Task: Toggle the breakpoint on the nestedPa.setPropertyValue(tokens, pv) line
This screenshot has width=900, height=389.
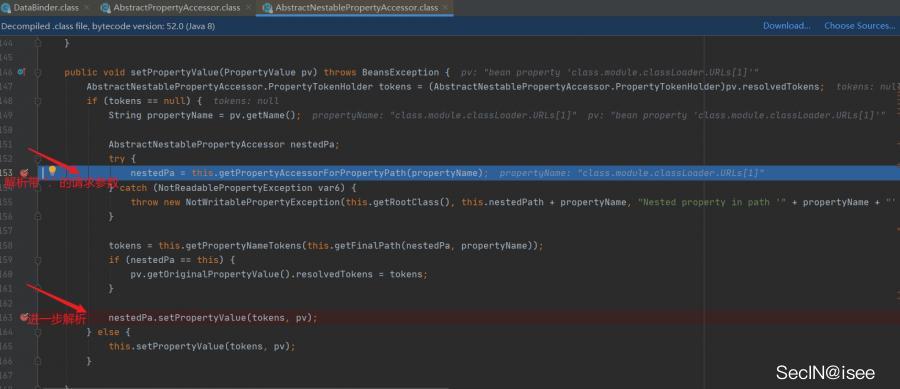Action: click(24, 317)
